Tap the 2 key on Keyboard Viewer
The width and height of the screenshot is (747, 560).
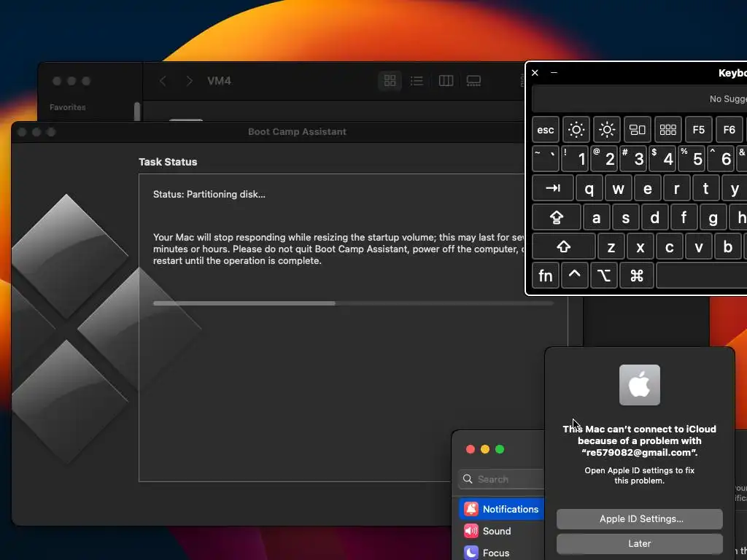tap(604, 158)
